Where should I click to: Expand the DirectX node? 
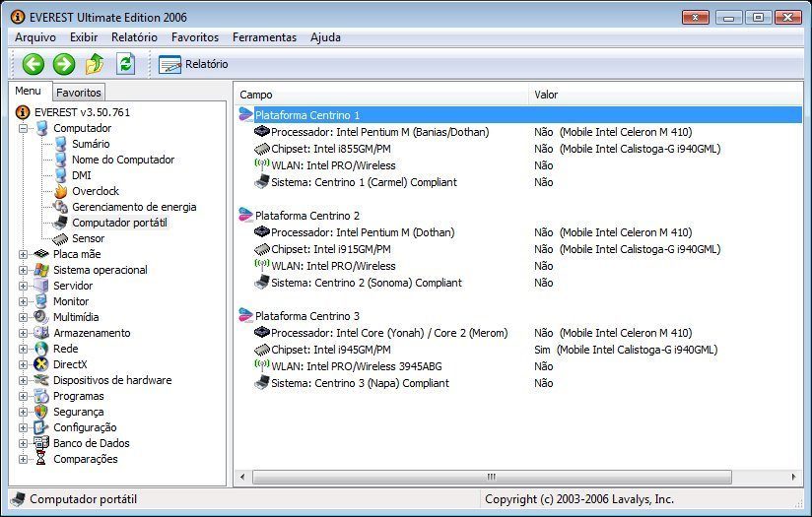pos(23,364)
